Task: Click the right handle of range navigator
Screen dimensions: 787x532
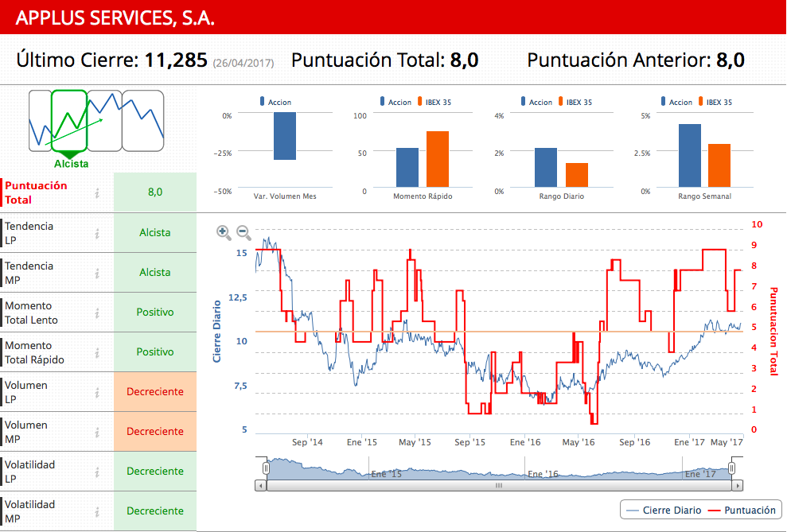Action: point(732,468)
